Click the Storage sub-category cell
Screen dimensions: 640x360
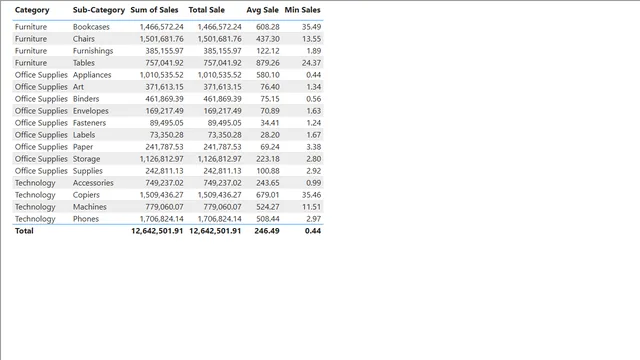(x=87, y=159)
